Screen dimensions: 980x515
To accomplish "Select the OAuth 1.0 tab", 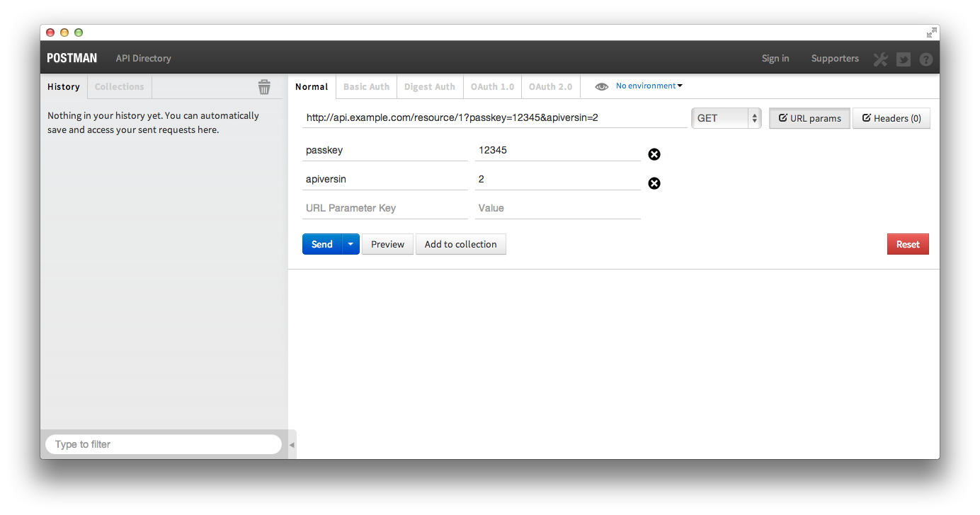I will tap(492, 86).
